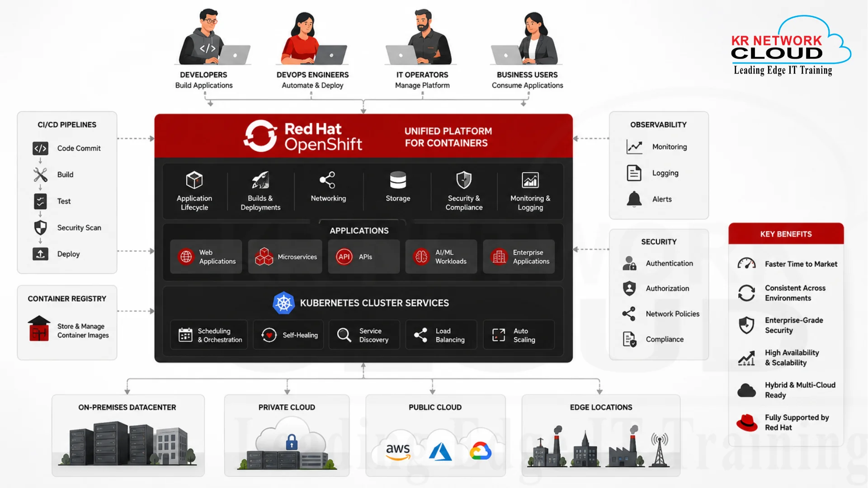Image resolution: width=868 pixels, height=488 pixels.
Task: Click the Security & Compliance shield icon
Action: [x=464, y=180]
